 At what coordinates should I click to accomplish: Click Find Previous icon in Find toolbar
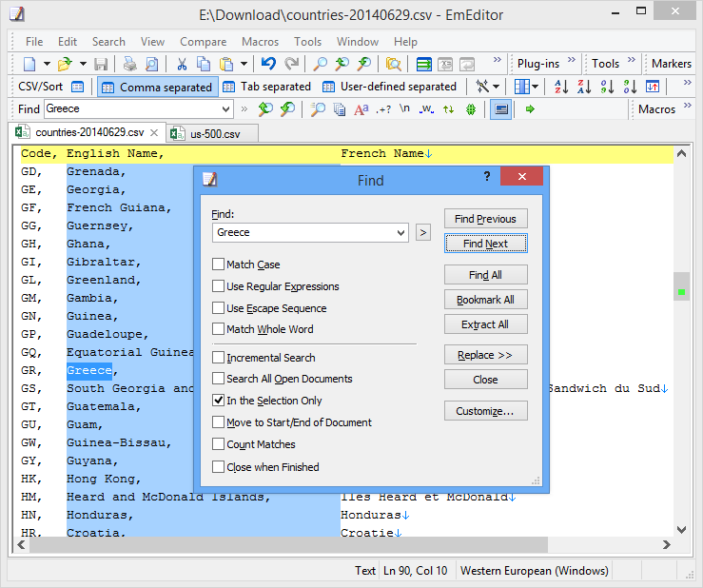click(x=265, y=109)
